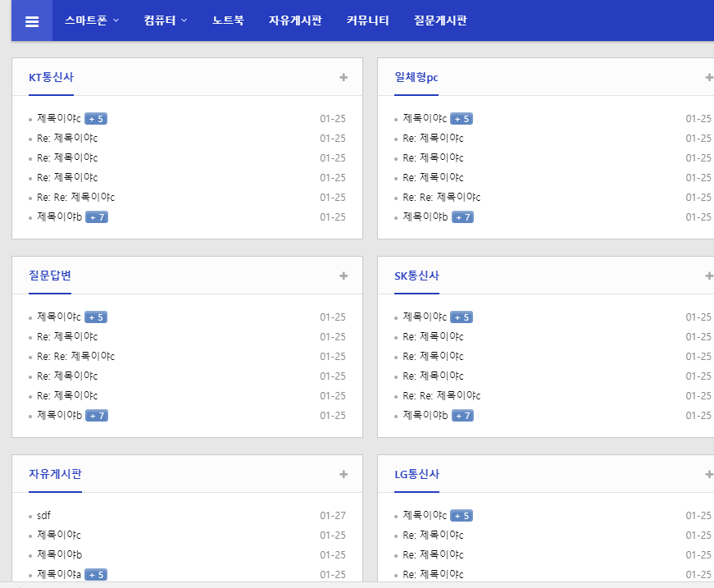Select 커뮤니티 in the navigation bar
714x588 pixels.
368,21
